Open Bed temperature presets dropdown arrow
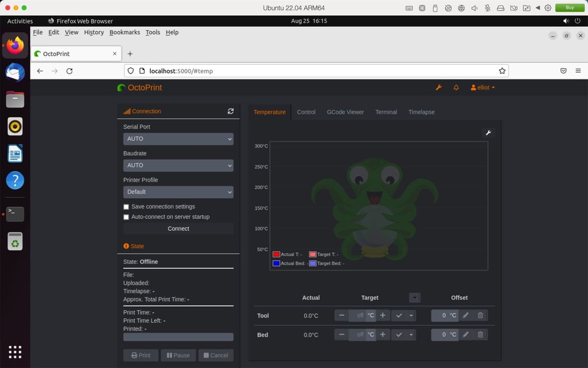The height and width of the screenshot is (368, 588). click(x=411, y=335)
